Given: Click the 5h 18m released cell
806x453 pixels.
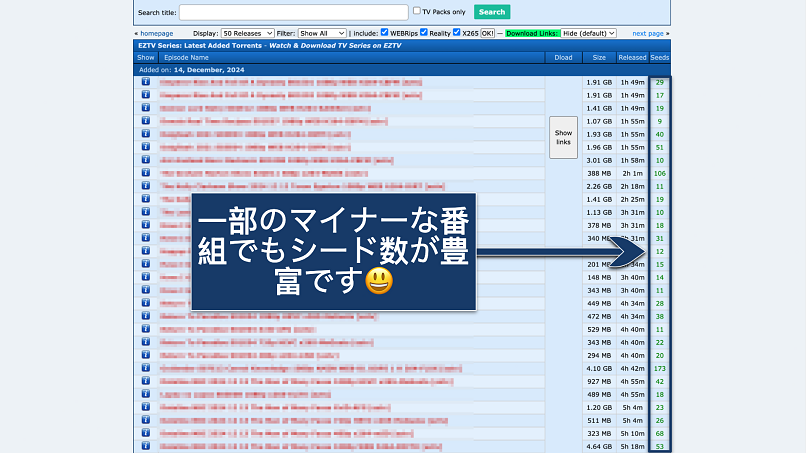Looking at the screenshot, I should pos(632,446).
